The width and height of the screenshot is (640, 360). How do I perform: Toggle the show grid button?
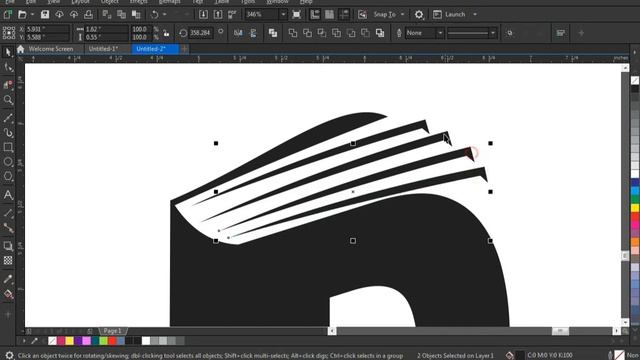coord(329,14)
